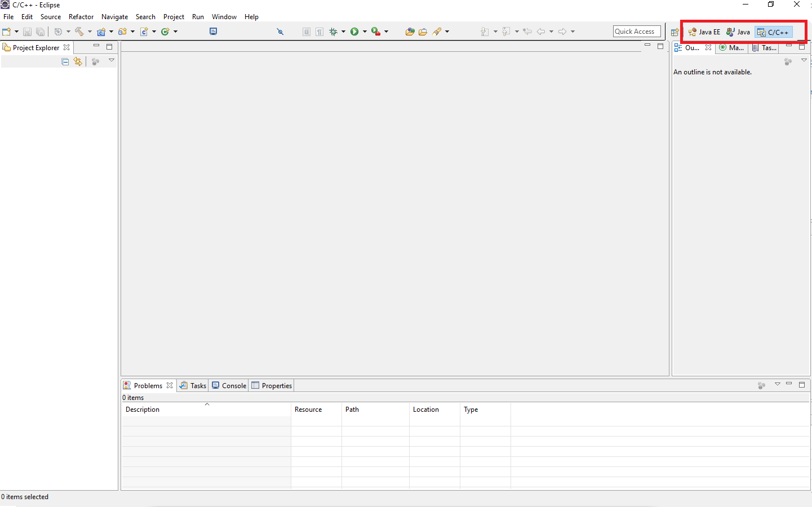Sort by the Description column header
812x507 pixels.
pos(143,410)
